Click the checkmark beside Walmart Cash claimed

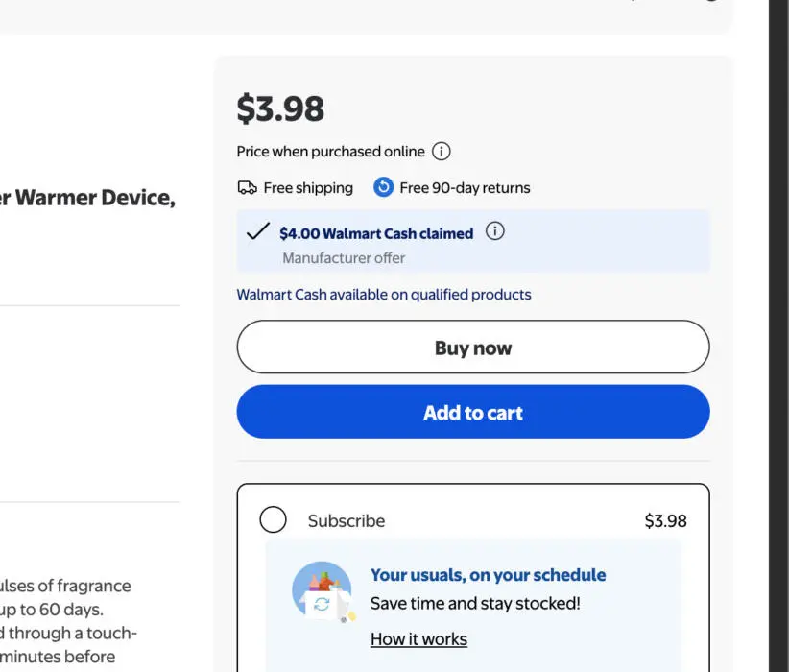click(258, 231)
